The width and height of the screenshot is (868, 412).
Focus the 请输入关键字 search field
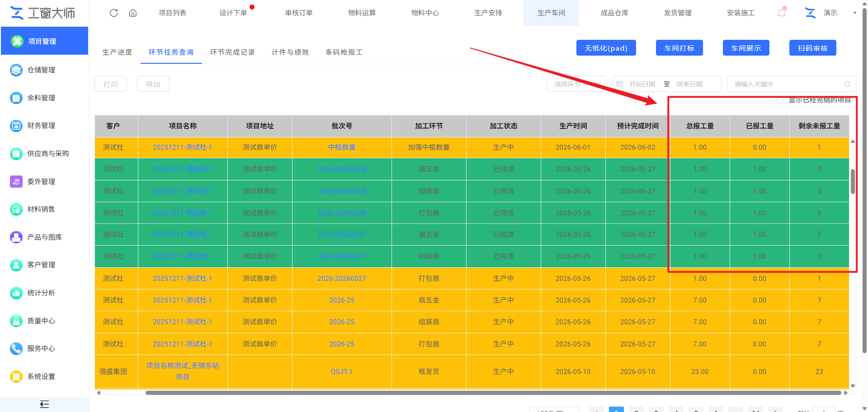(x=787, y=84)
